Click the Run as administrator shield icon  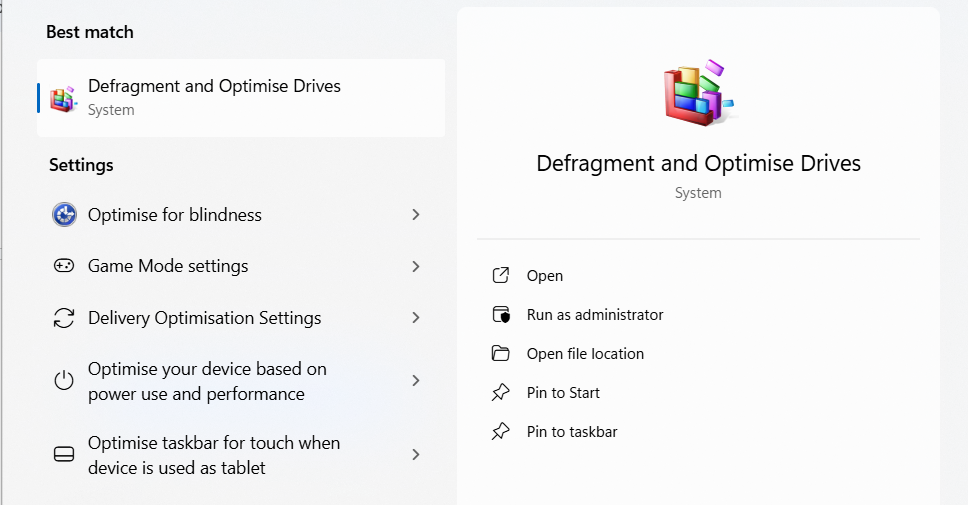click(501, 315)
